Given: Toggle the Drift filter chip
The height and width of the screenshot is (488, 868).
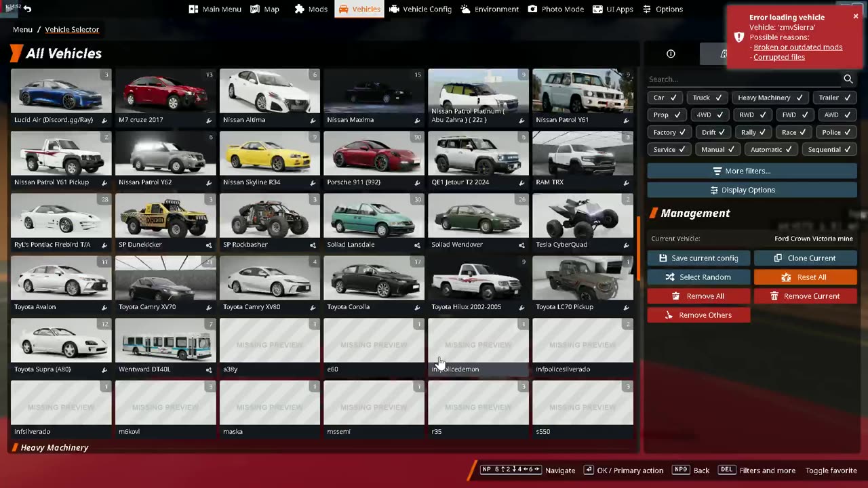Looking at the screenshot, I should [715, 132].
